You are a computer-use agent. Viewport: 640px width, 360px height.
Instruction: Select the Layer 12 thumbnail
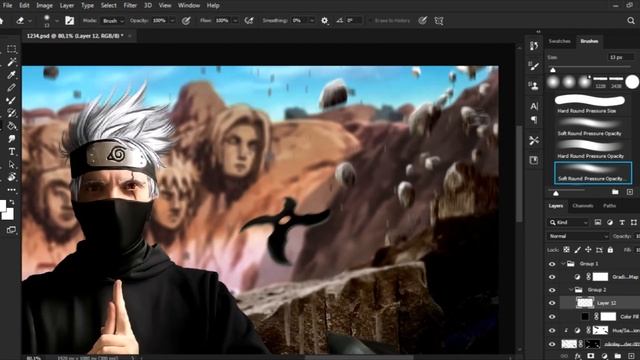pos(584,303)
